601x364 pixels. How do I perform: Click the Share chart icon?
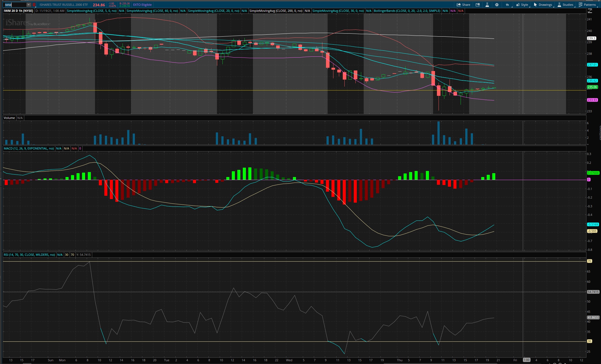click(x=463, y=5)
